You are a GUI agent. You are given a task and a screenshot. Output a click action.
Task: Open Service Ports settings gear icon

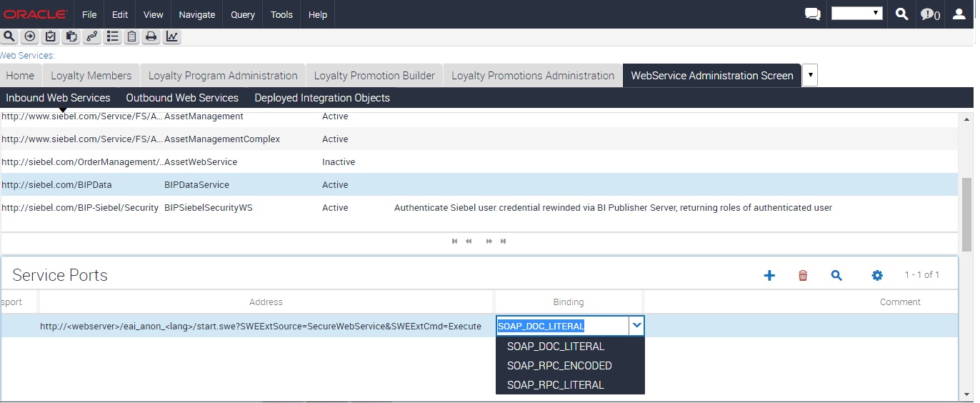(877, 275)
